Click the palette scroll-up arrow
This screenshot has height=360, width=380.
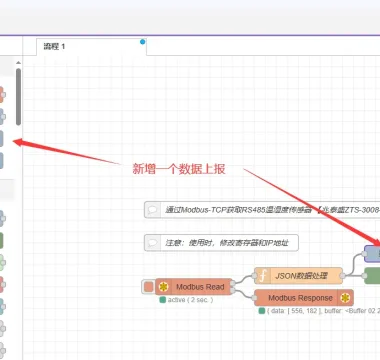tap(18, 63)
